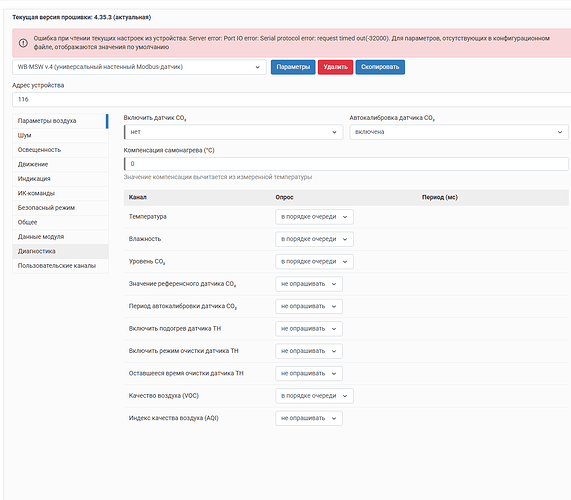Open polling dropdown for Температура channel
Image resolution: width=571 pixels, height=500 pixels.
(314, 217)
